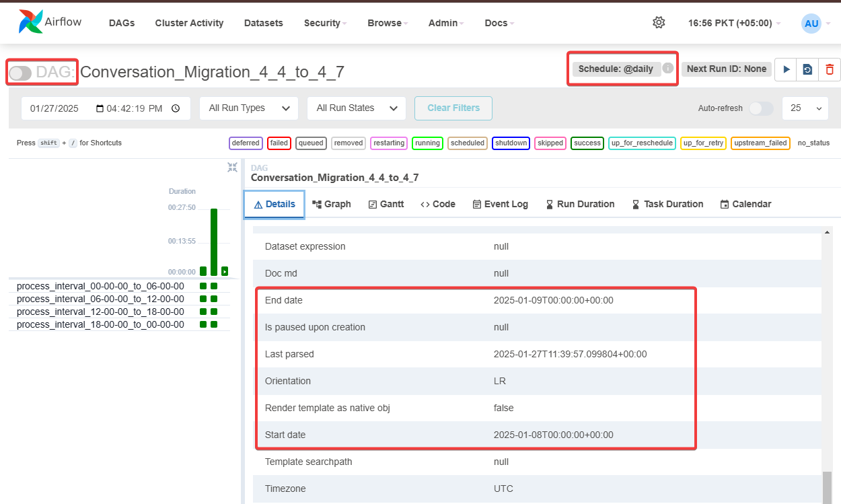Select the tallest green run duration bar
The image size is (841, 504).
tap(214, 242)
